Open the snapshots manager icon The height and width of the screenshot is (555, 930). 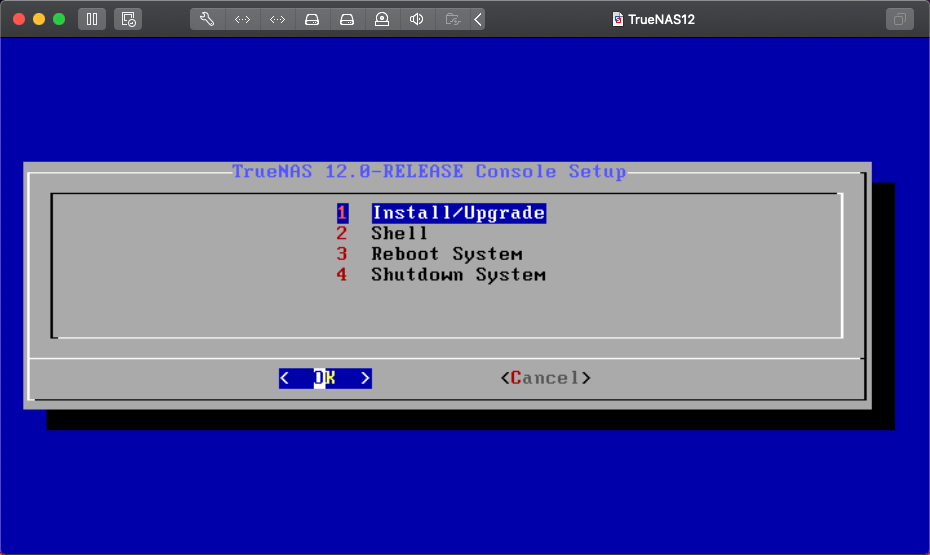[x=128, y=19]
